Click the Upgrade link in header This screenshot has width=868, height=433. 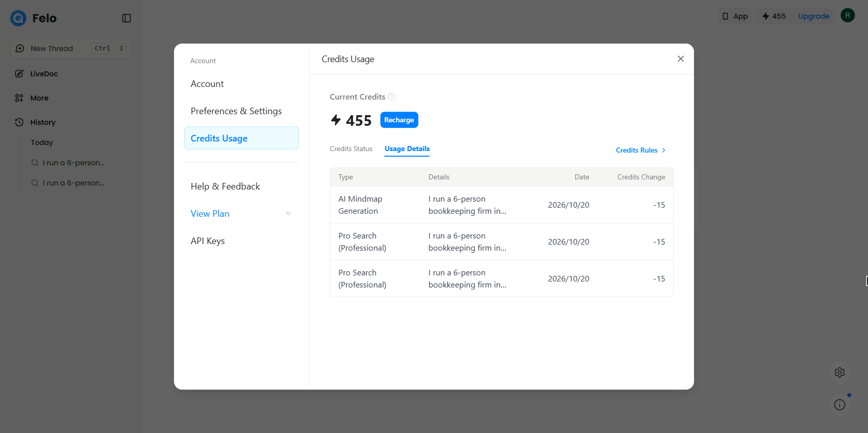click(813, 16)
